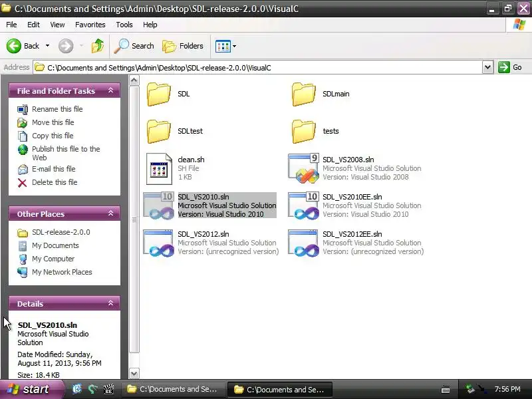
Task: Open the Search pane
Action: click(134, 46)
